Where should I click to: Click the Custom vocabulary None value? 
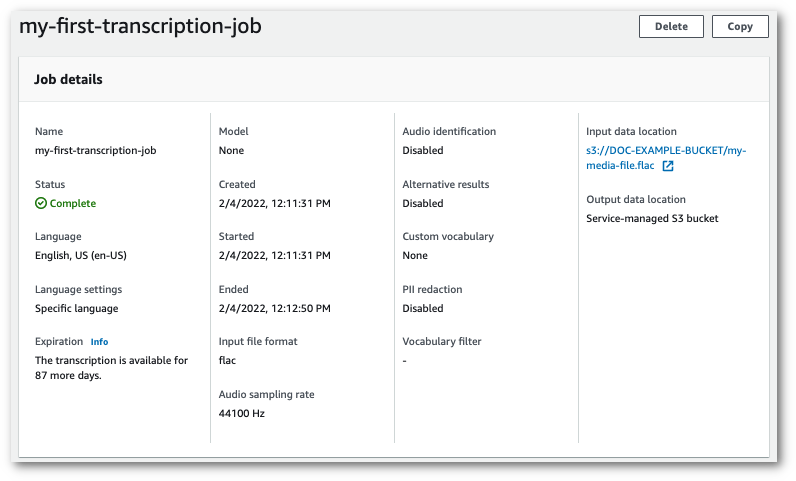pos(415,255)
